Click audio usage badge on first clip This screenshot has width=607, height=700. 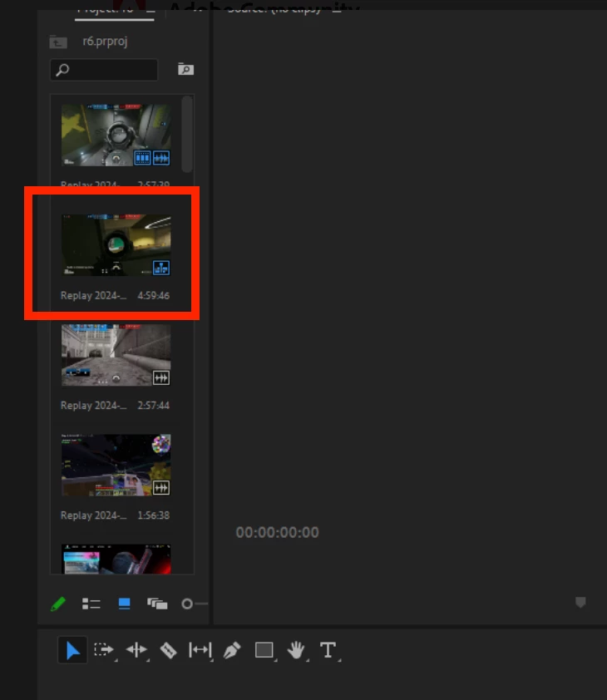161,158
